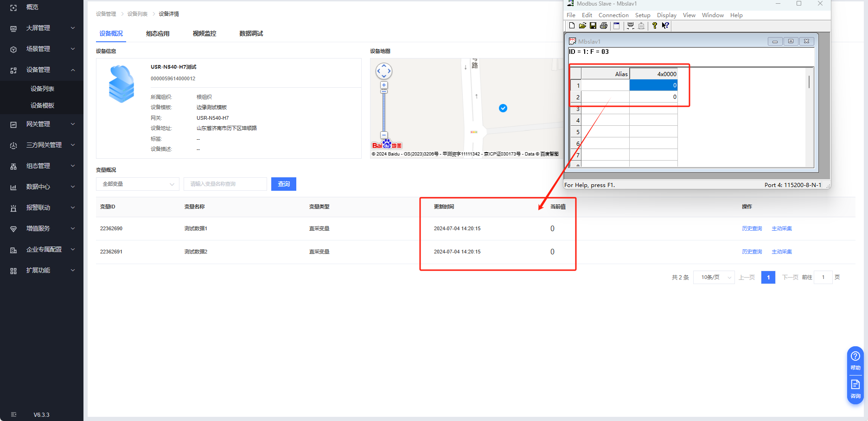Click the Connect icon in Modbus toolbar
The width and height of the screenshot is (868, 421).
[631, 26]
